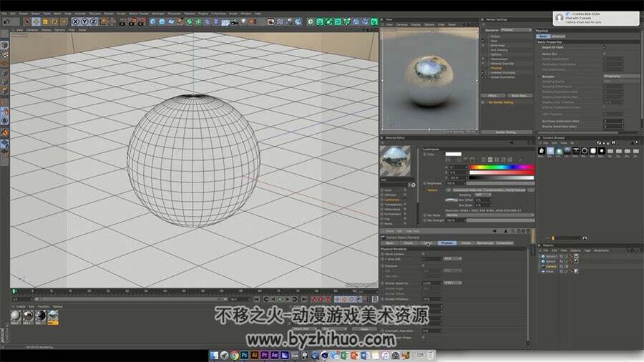Image resolution: width=644 pixels, height=362 pixels.
Task: Click Render to Picture Viewer icon
Action: click(x=132, y=21)
